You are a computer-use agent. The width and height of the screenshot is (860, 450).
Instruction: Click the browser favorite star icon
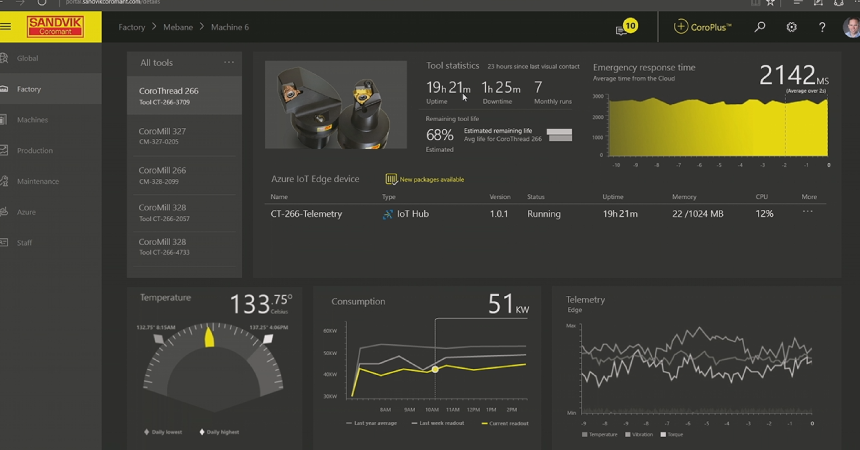pyautogui.click(x=771, y=2)
